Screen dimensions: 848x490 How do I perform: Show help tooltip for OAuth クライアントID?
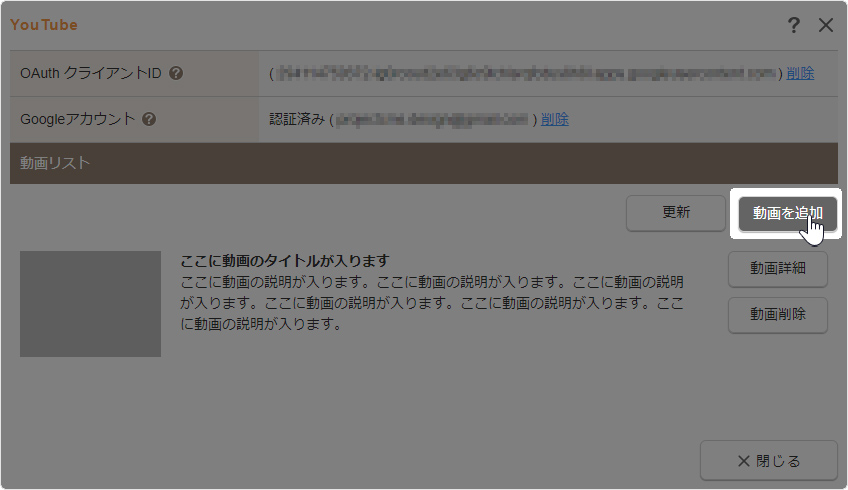coord(176,73)
